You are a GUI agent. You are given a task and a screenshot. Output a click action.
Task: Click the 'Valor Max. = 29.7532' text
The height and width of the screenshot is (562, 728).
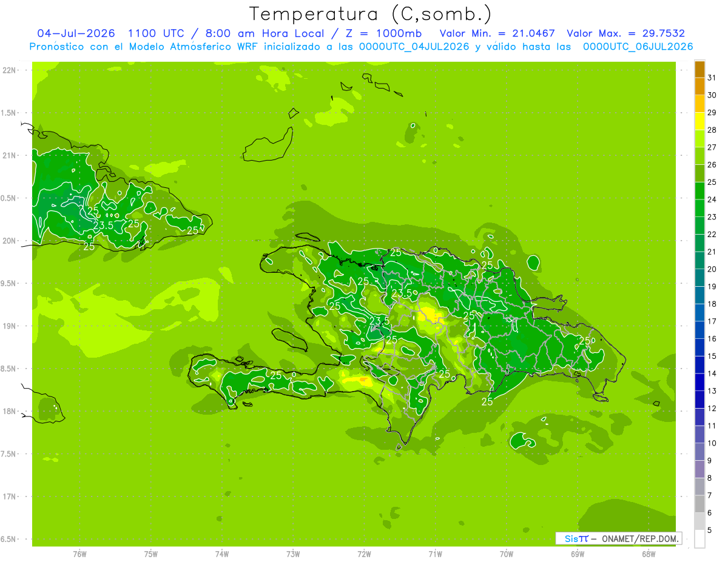(x=625, y=33)
